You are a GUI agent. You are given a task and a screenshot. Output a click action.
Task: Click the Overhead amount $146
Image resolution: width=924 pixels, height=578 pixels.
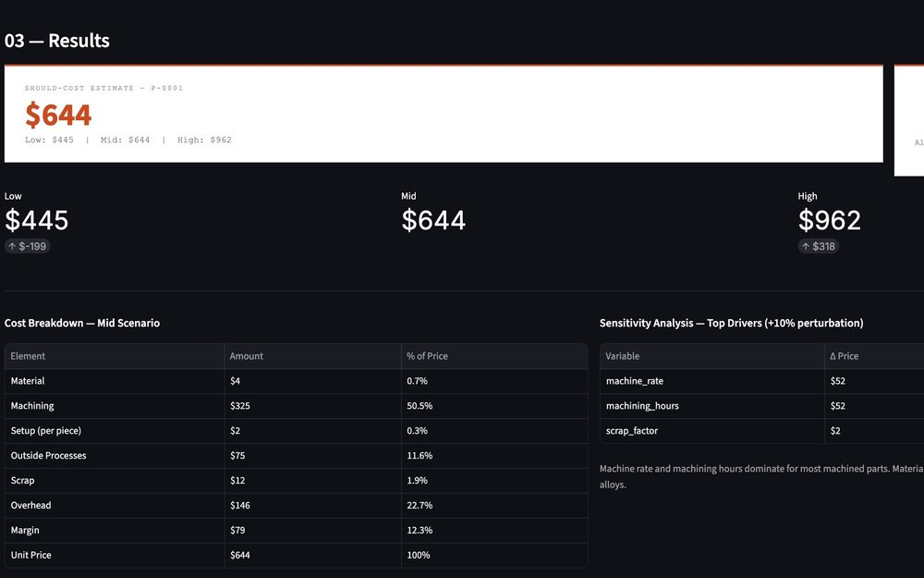click(312, 505)
